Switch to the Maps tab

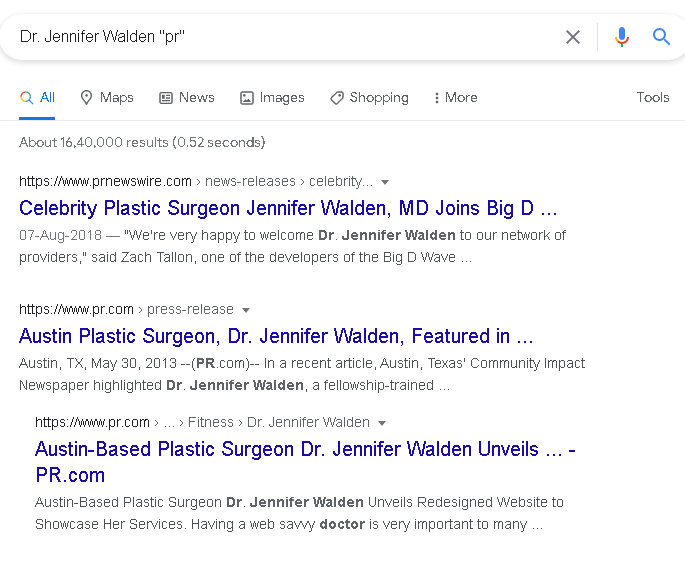point(107,97)
